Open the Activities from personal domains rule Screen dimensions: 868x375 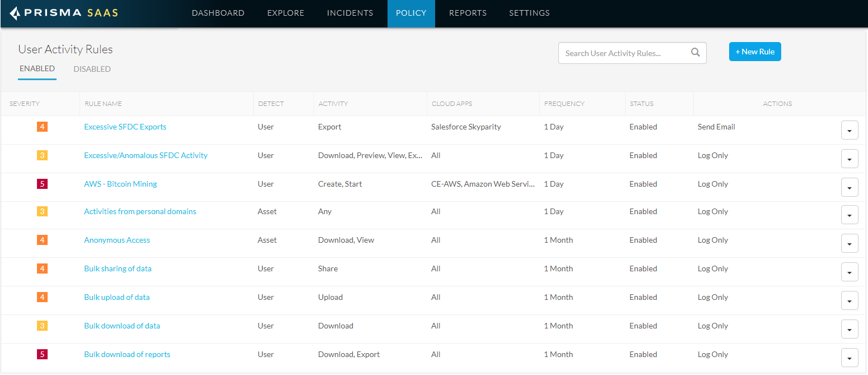click(140, 211)
